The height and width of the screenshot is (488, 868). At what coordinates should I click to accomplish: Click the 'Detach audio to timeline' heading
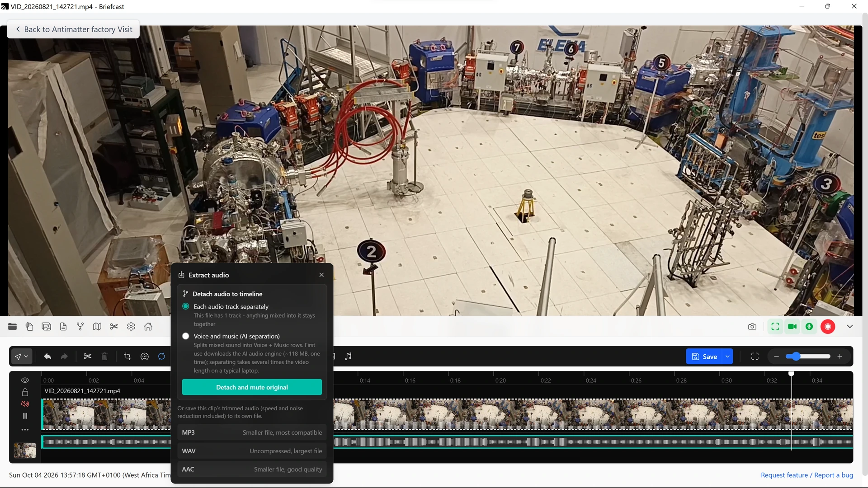click(x=227, y=294)
